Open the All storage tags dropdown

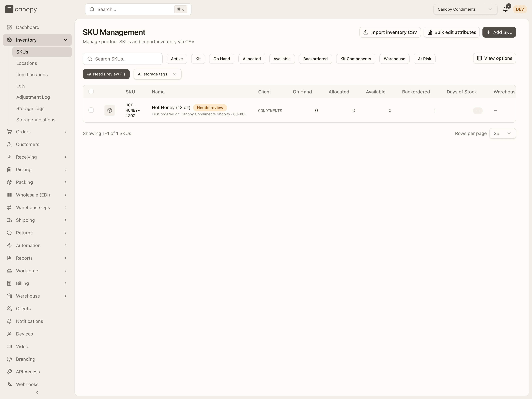point(157,74)
